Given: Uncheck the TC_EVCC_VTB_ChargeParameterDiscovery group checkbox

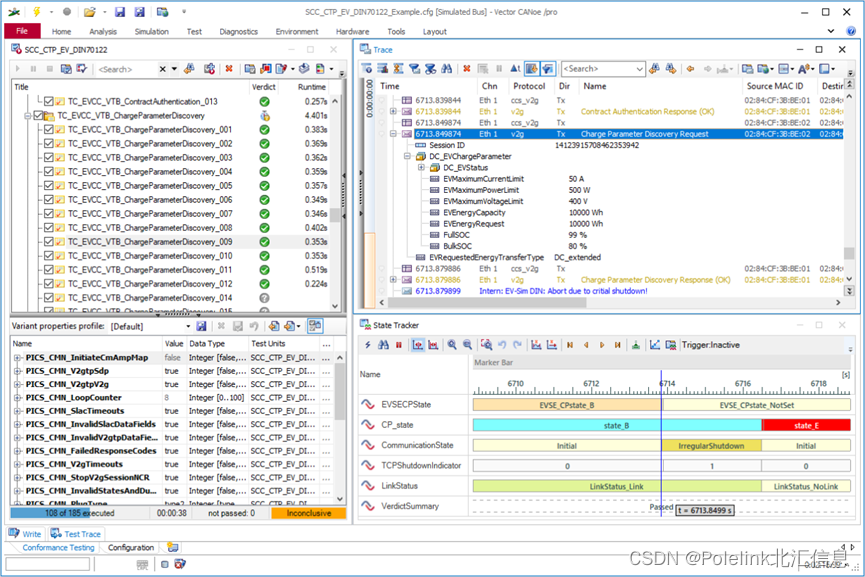Looking at the screenshot, I should (39, 116).
